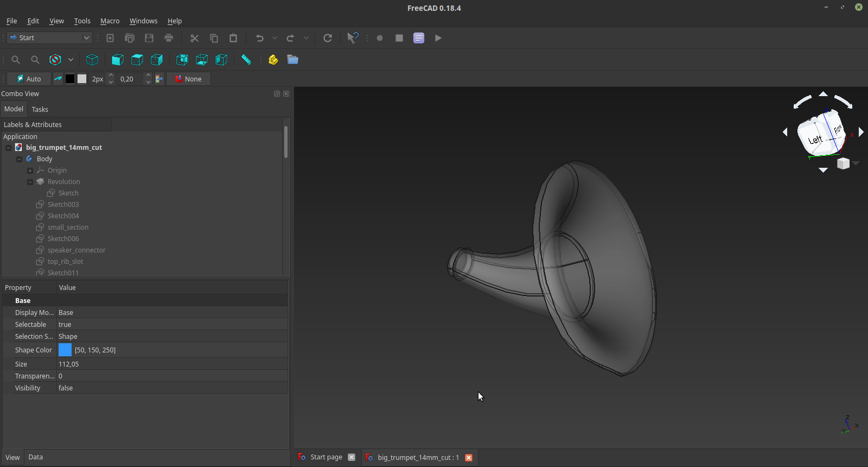Open the Macros dialog icon
The width and height of the screenshot is (868, 467).
(419, 38)
